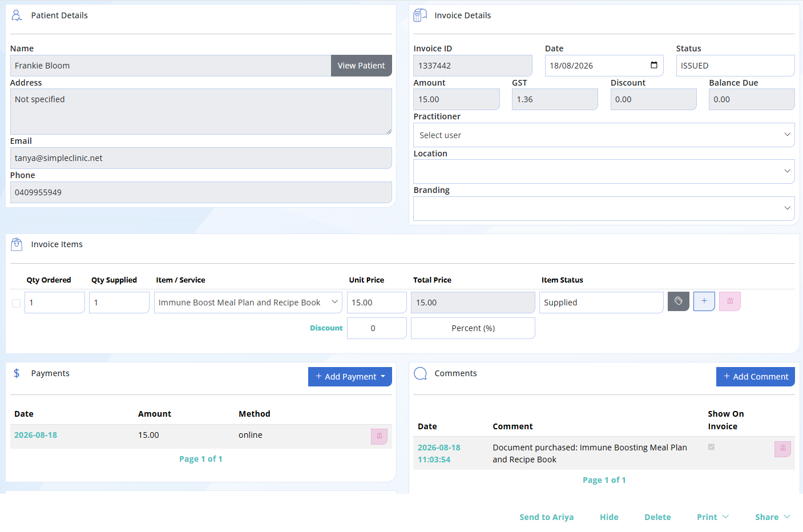The height and width of the screenshot is (532, 803).
Task: Tick the invoice item row checkbox
Action: click(x=17, y=303)
